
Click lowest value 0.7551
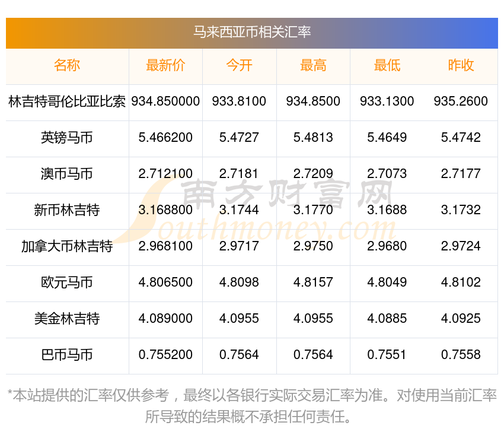click(387, 355)
